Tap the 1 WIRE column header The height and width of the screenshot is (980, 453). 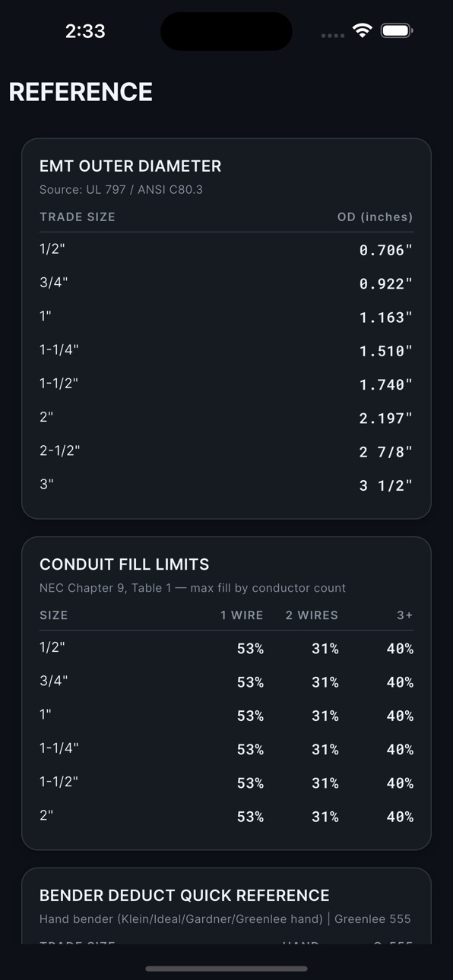(x=242, y=615)
